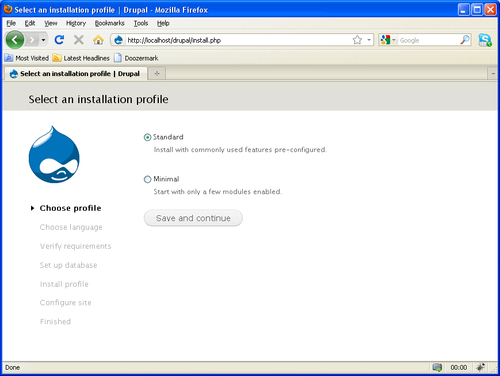Reload the page with the Refresh icon
Image resolution: width=500 pixels, height=376 pixels.
click(x=59, y=40)
